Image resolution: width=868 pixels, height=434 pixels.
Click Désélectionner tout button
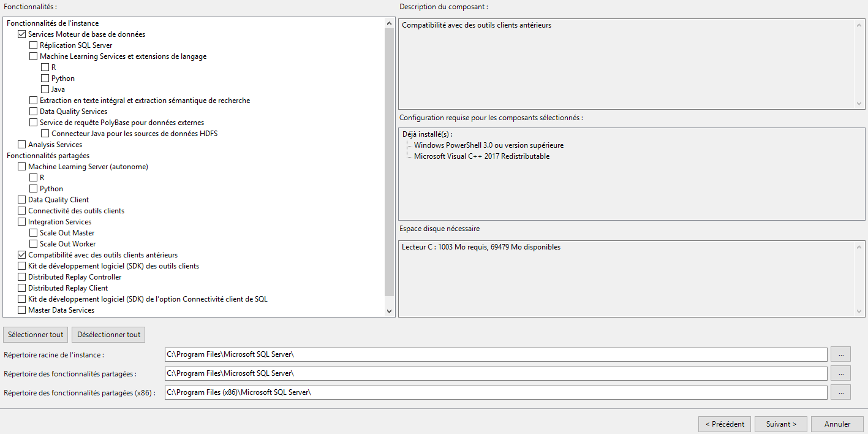[x=108, y=335]
